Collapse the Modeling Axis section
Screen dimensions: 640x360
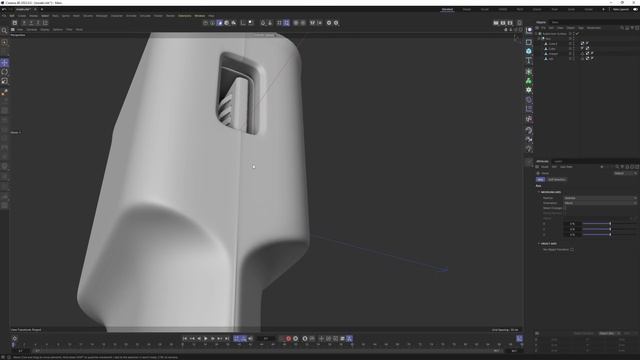click(539, 192)
